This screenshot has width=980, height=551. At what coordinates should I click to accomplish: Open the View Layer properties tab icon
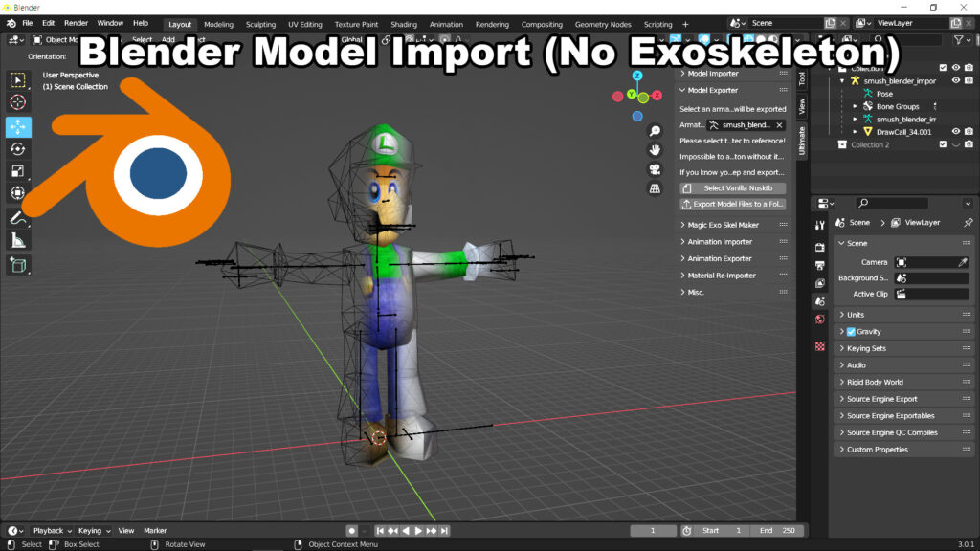[820, 283]
